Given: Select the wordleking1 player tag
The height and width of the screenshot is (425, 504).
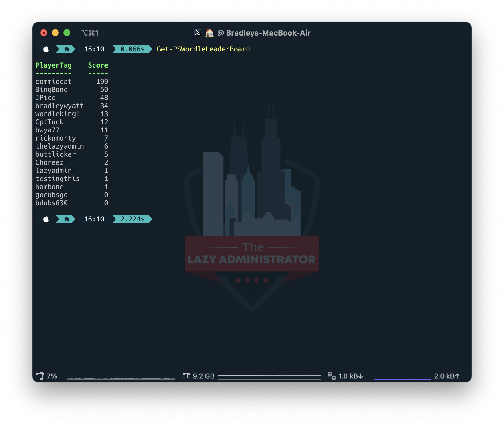Looking at the screenshot, I should coord(58,114).
